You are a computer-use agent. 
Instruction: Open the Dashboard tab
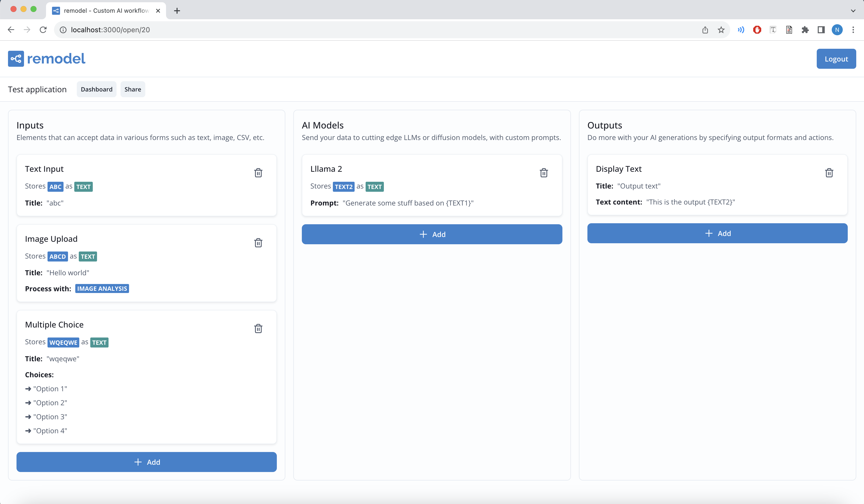96,89
